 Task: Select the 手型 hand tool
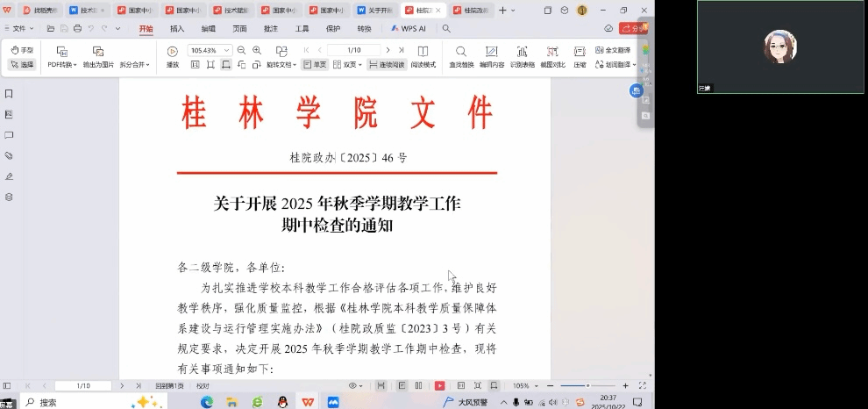[x=22, y=51]
